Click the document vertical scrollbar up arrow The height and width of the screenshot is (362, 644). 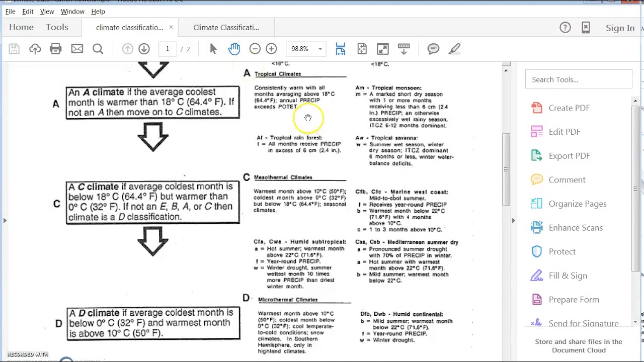pos(506,70)
